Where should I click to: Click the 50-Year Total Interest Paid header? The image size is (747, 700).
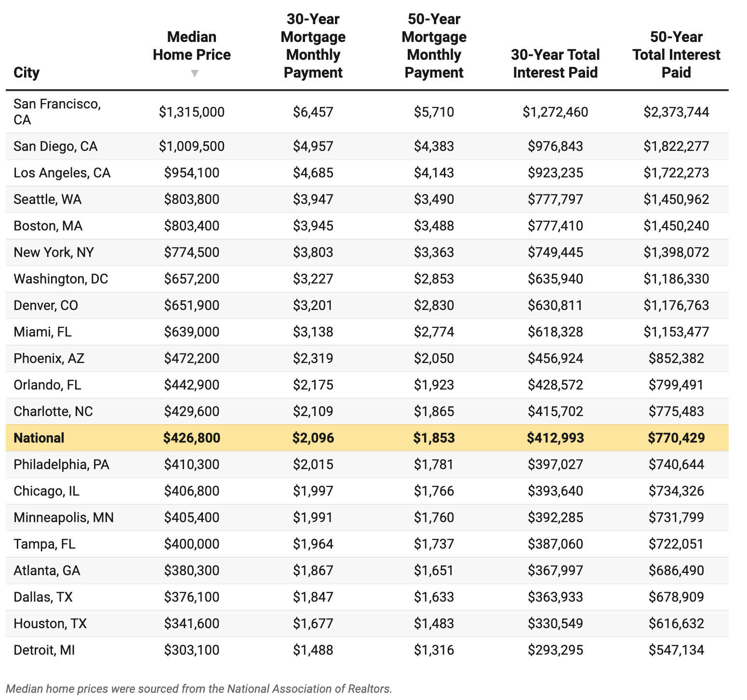(676, 54)
